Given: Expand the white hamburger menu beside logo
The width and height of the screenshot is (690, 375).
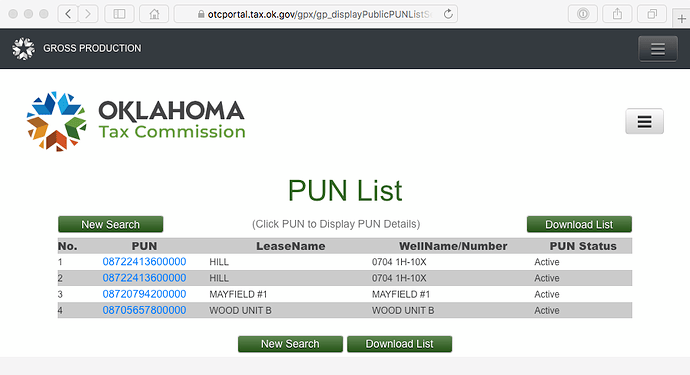Looking at the screenshot, I should (645, 121).
